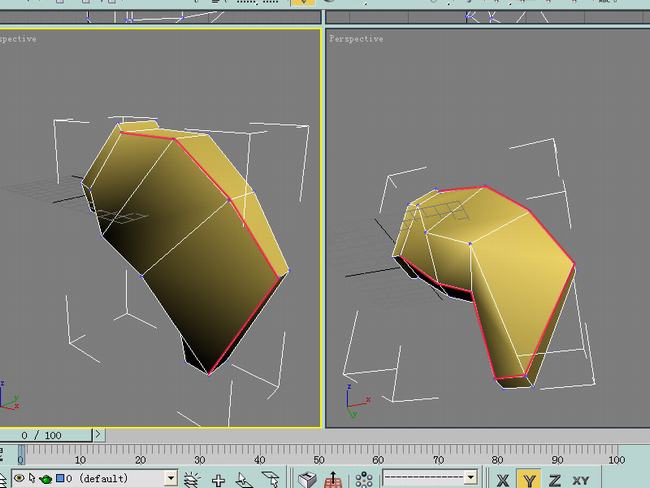The image size is (650, 488).
Task: Restrict to X axis constraint button
Action: 503,480
